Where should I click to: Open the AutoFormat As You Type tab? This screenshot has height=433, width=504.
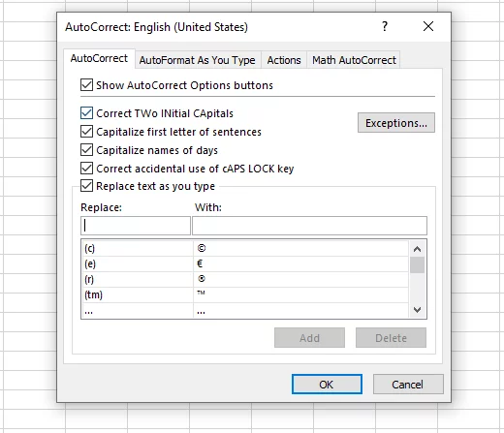197,60
